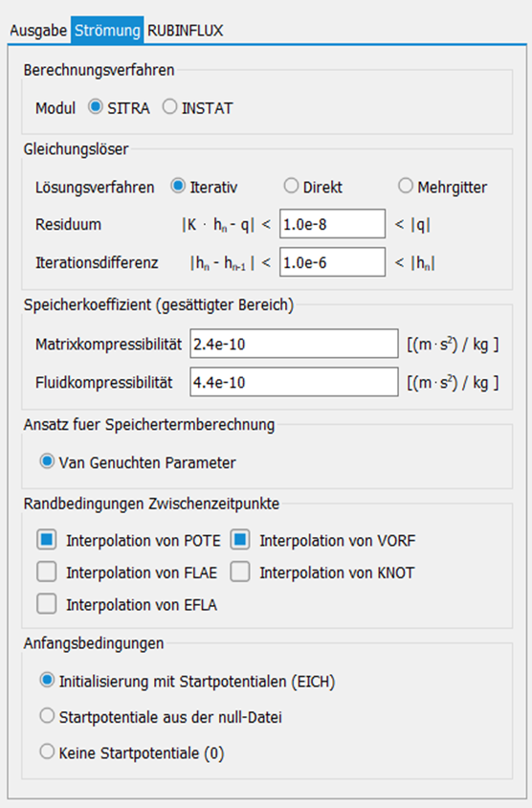
Task: Select Mehrgitter as Lösungsverfahren
Action: (406, 186)
